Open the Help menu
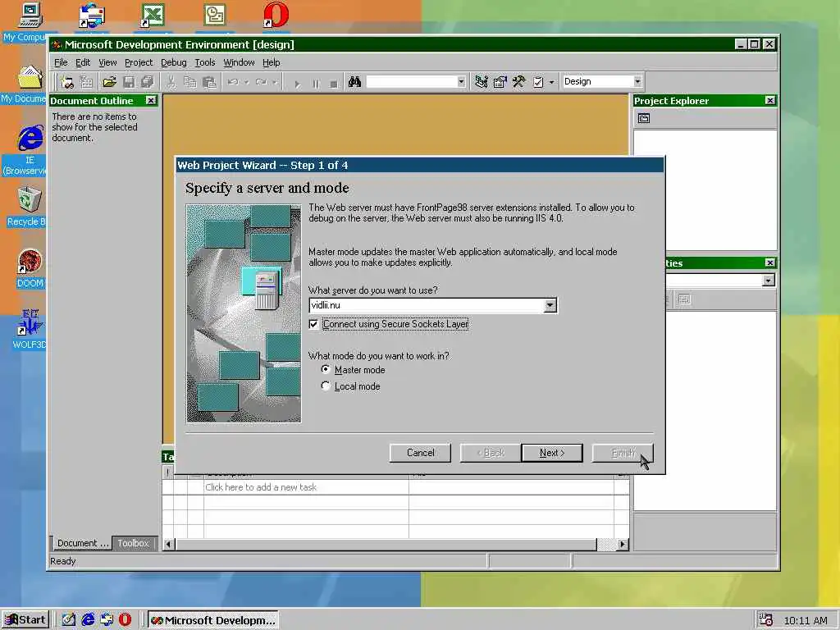840x630 pixels. point(271,62)
